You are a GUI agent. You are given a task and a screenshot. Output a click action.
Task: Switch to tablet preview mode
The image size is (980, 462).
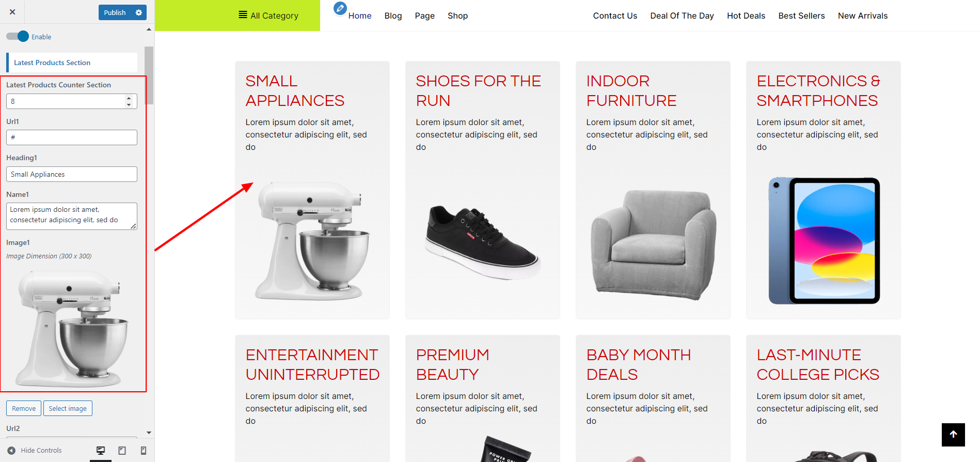click(122, 451)
